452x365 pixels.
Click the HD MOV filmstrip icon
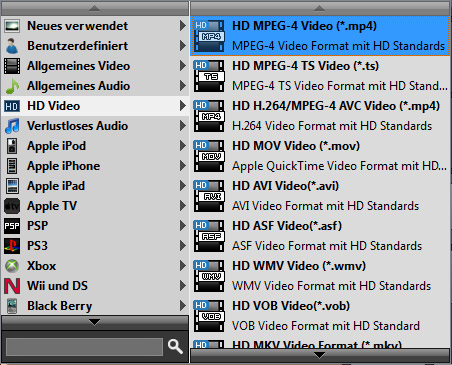[209, 156]
